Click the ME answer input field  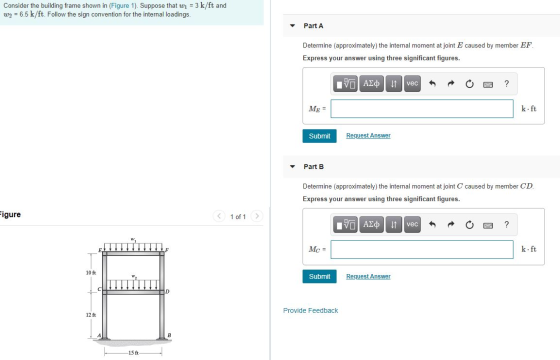tap(422, 109)
